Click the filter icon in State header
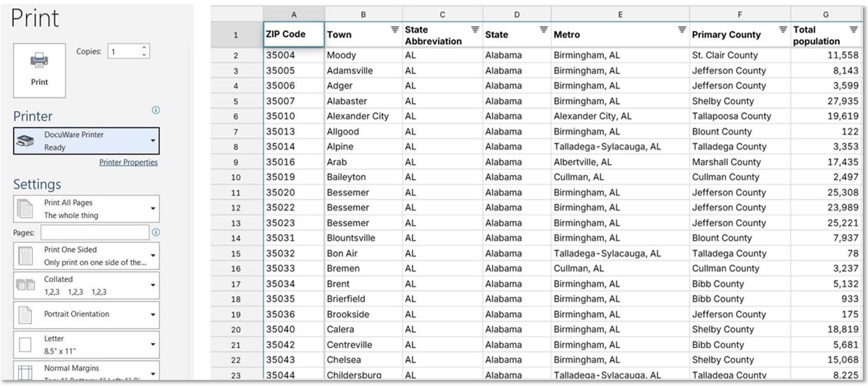868x388 pixels. (544, 29)
